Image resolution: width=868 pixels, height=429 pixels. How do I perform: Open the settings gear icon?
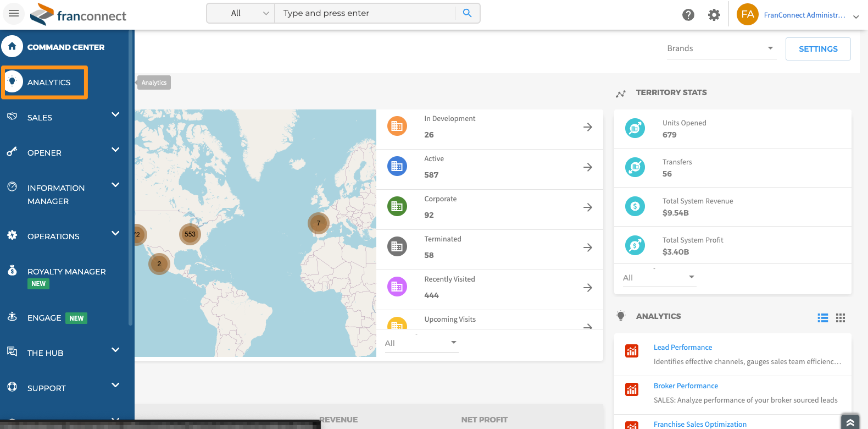[714, 15]
